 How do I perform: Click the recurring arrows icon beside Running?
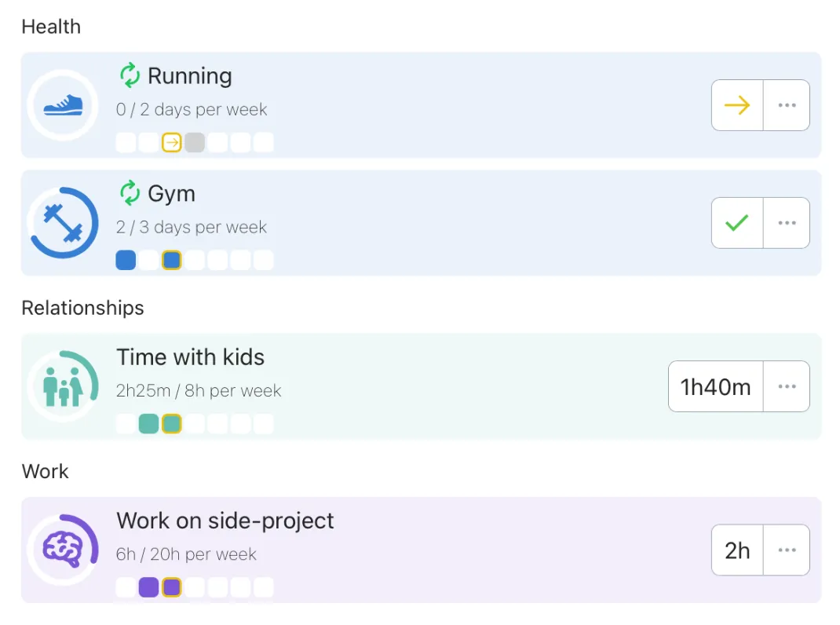[130, 76]
